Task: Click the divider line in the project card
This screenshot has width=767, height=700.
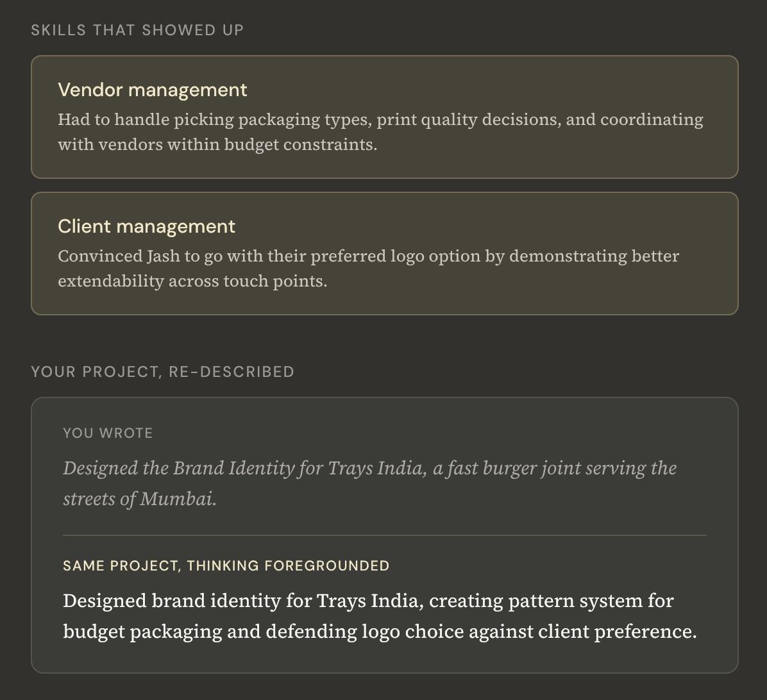Action: (x=384, y=535)
